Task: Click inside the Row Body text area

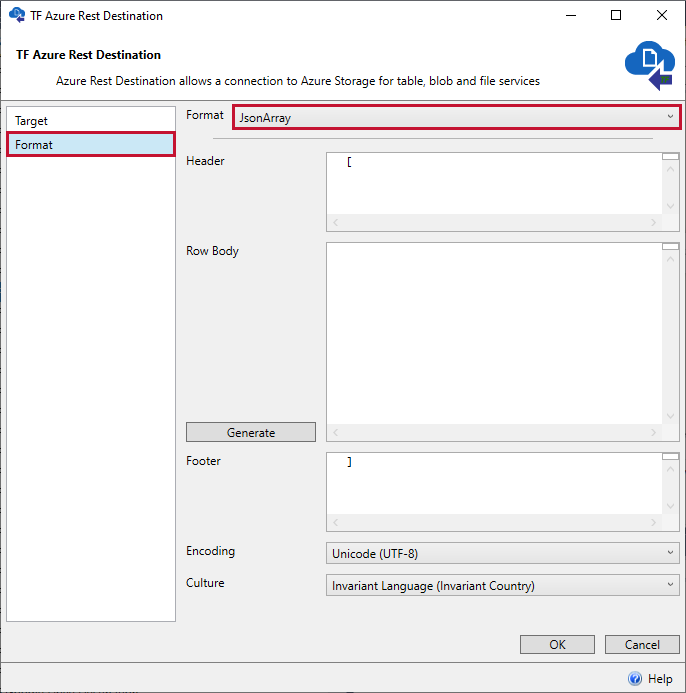Action: pyautogui.click(x=494, y=334)
